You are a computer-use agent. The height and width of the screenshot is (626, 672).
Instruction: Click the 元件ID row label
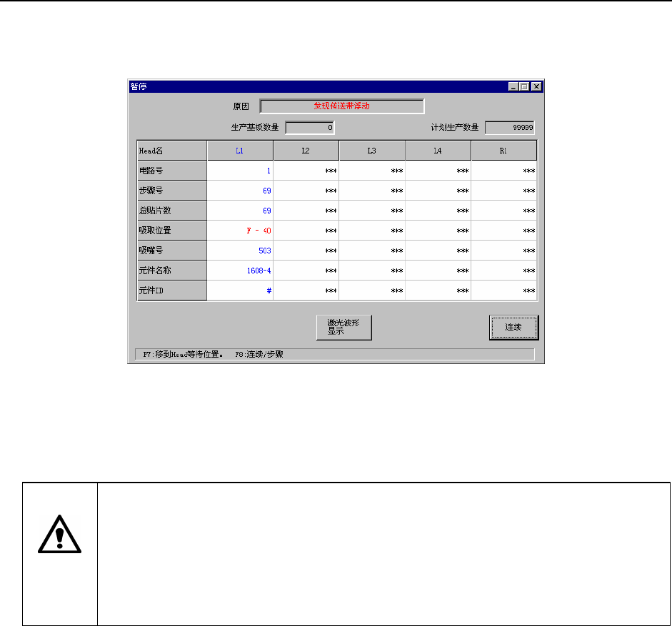coord(172,291)
